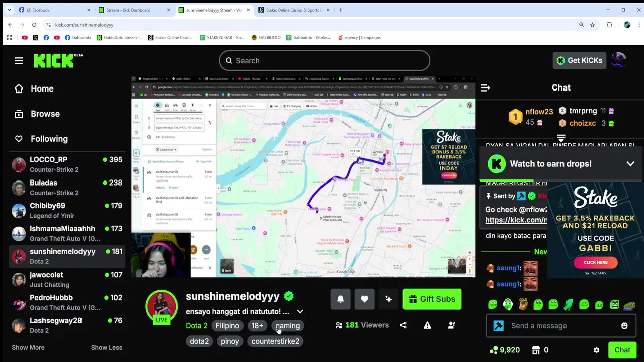Open the Chrome apps grid icon
Image resolution: width=644 pixels, height=362 pixels.
point(9,37)
